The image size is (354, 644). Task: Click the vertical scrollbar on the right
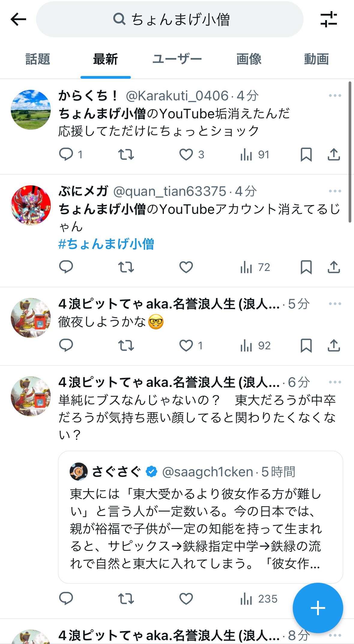coord(350,152)
